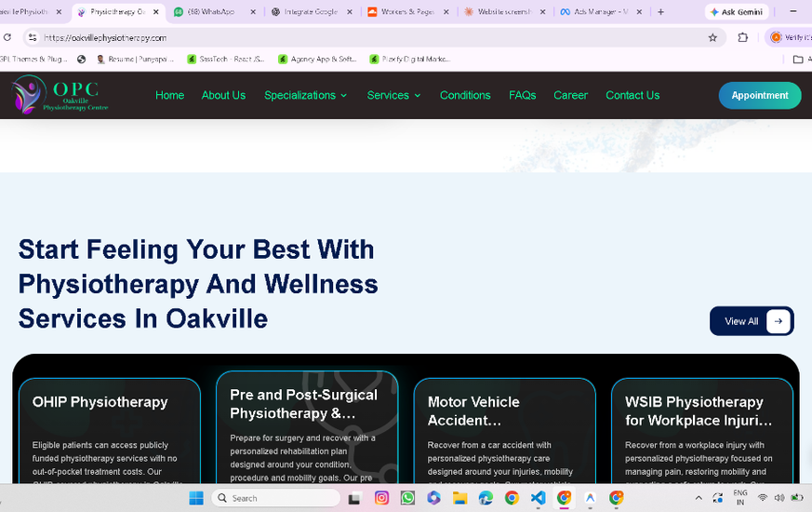812x512 pixels.
Task: Launch Microsoft Edge from the taskbar
Action: 486,498
